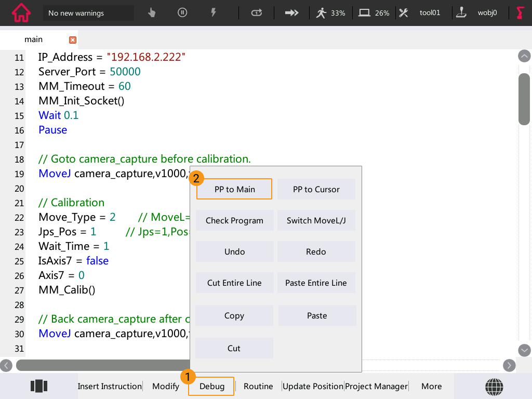Viewport: 532px width, 399px height.
Task: Click the Check Program button
Action: coord(234,220)
